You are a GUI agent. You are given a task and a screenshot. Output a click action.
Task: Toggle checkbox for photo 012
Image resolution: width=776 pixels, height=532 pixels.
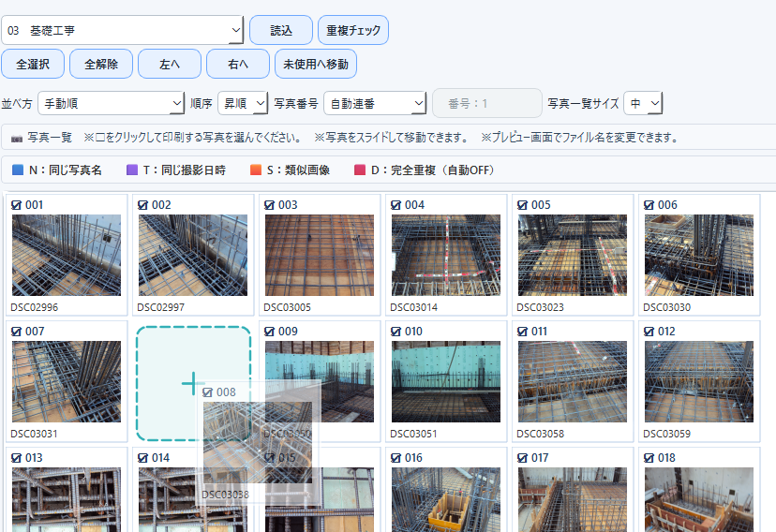pos(649,332)
